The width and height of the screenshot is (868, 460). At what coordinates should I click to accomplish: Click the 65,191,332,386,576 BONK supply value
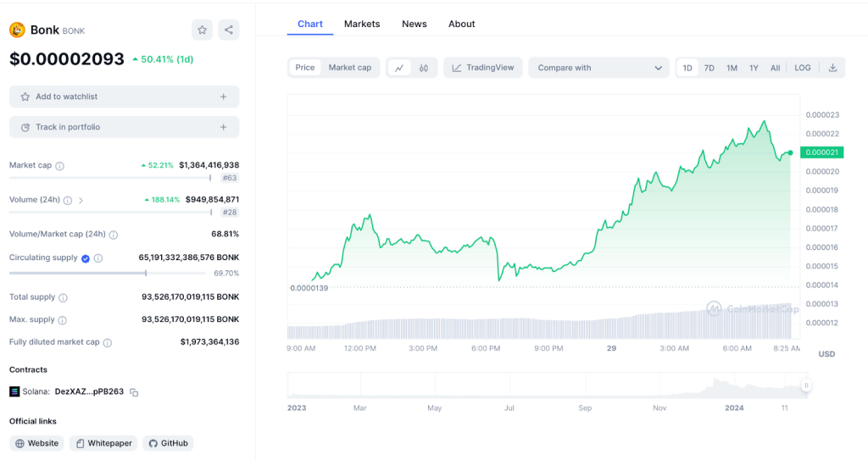[x=189, y=258]
